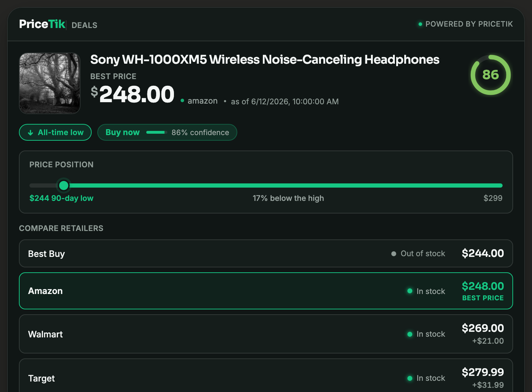532x392 pixels.
Task: Click the $244 90-day low label
Action: [61, 198]
